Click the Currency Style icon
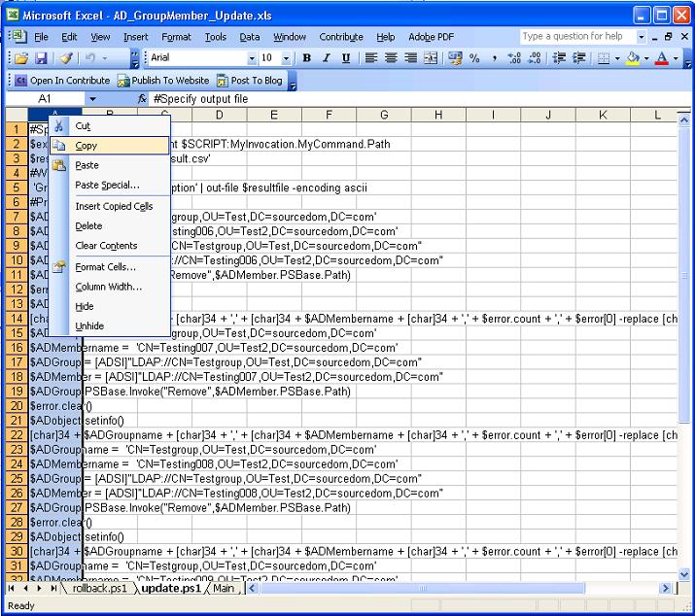The width and height of the screenshot is (695, 616). click(x=455, y=58)
